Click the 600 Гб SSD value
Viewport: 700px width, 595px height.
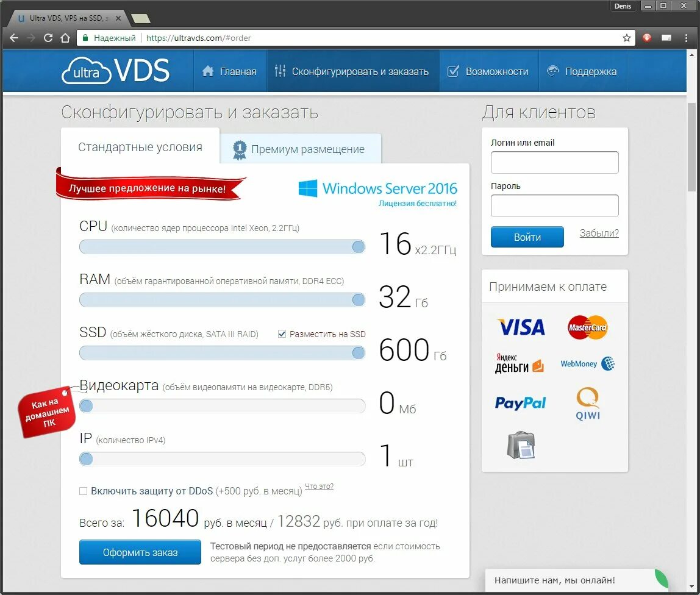[412, 349]
